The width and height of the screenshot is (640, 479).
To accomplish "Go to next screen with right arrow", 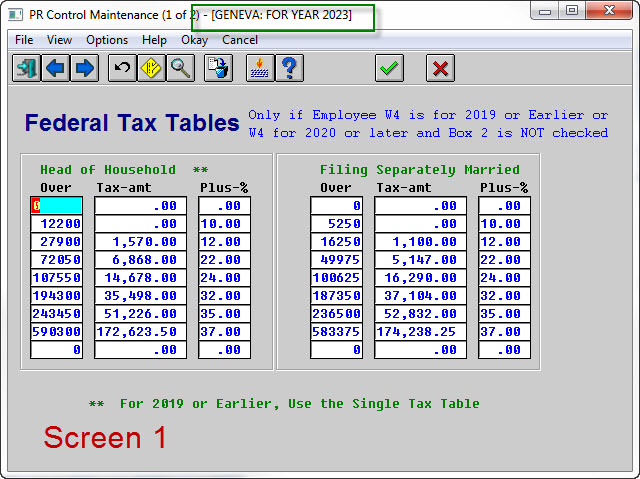I will pos(84,68).
